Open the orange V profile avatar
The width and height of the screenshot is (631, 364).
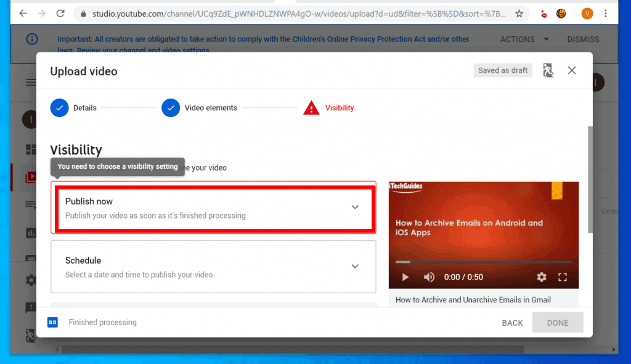[587, 14]
